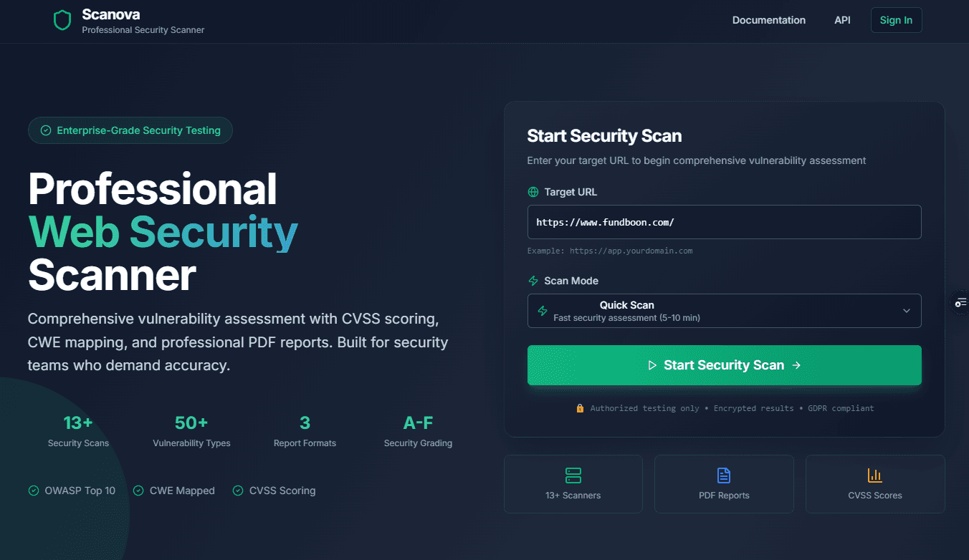Click the document icon above PDF Reports
969x560 pixels.
[724, 474]
